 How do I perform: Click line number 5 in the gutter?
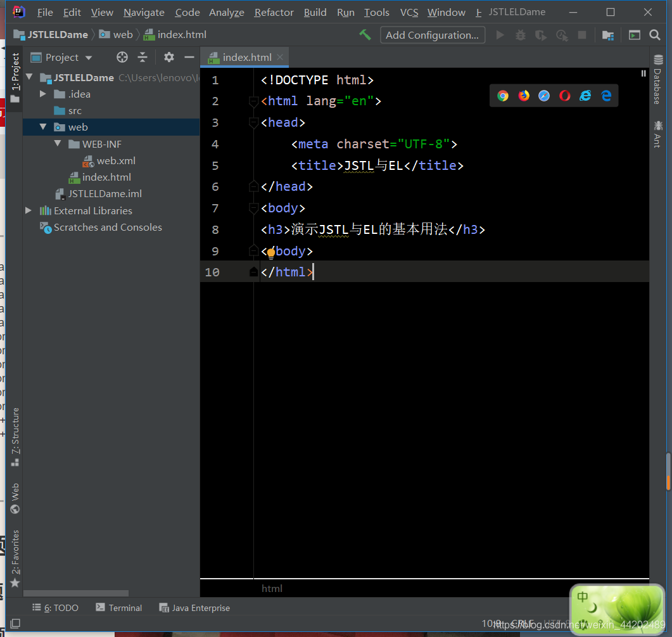[215, 165]
